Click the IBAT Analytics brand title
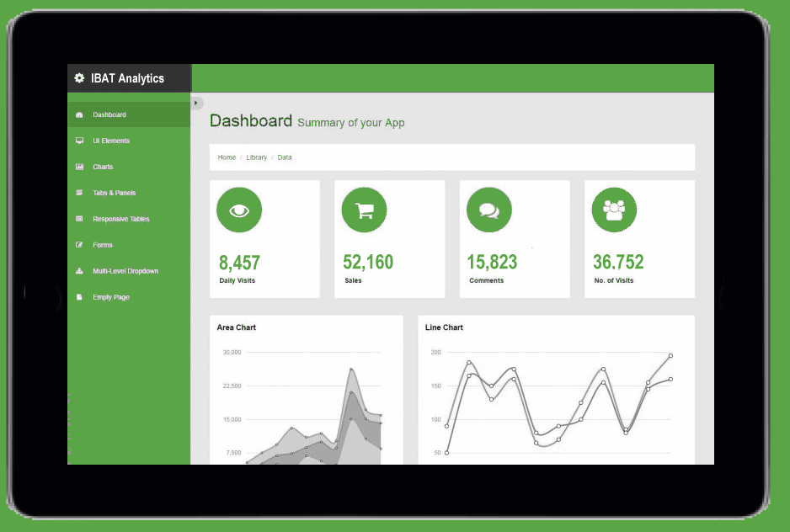 [x=127, y=78]
